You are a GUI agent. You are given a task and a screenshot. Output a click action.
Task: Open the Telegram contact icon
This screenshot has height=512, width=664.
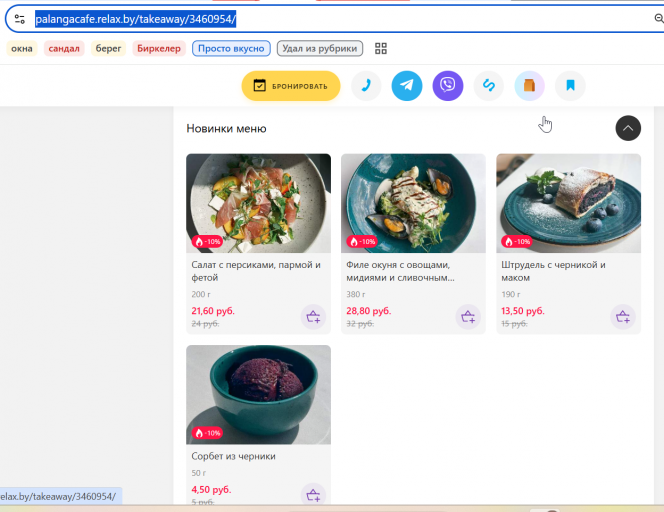coord(407,86)
